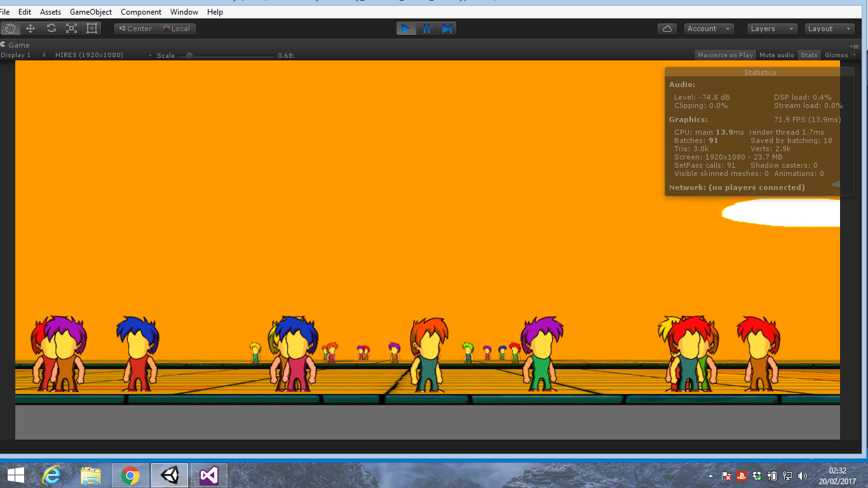Select the Hand tool in Unity toolbar
This screenshot has height=488, width=868.
[x=10, y=29]
